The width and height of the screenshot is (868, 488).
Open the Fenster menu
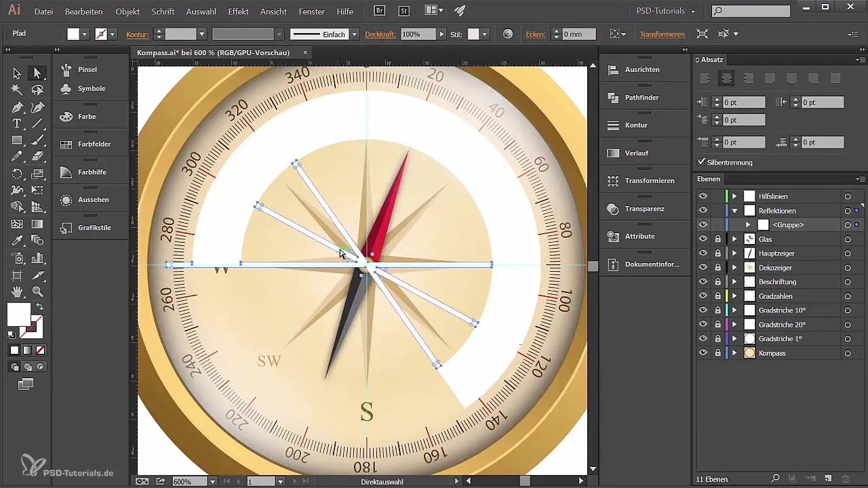coord(311,12)
